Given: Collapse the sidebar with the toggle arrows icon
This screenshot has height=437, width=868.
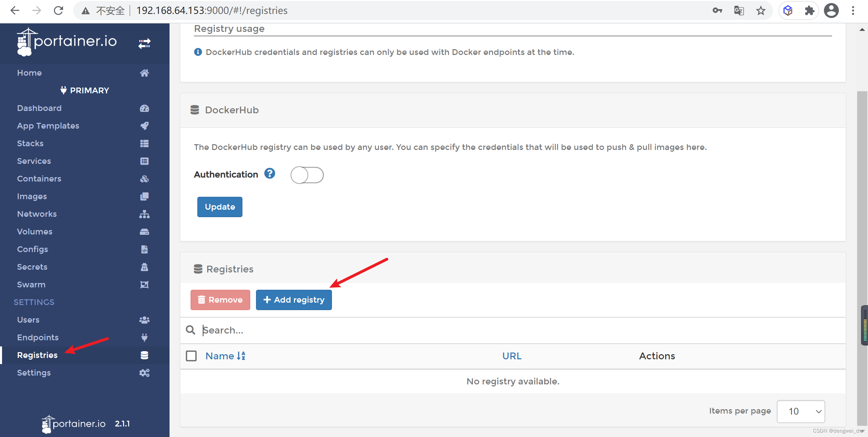Looking at the screenshot, I should tap(144, 44).
